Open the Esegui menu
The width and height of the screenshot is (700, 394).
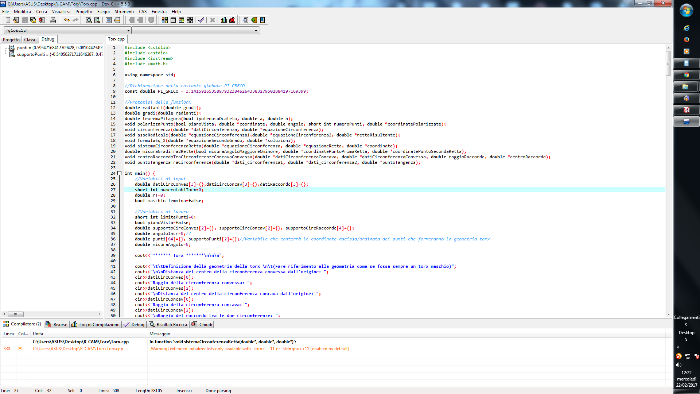pos(104,12)
